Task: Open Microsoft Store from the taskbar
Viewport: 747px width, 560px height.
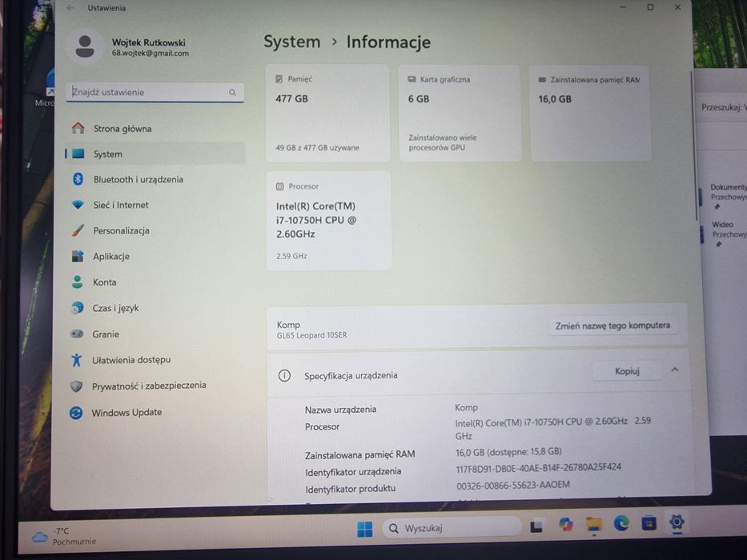Action: pyautogui.click(x=649, y=523)
